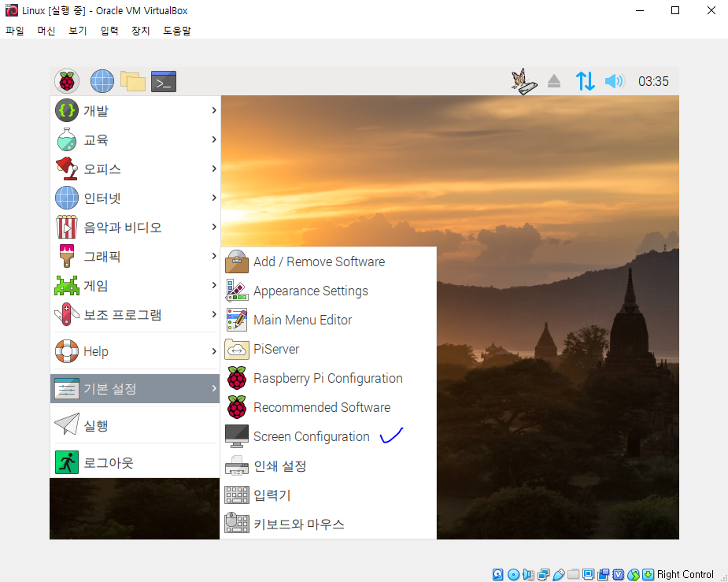
Task: Open VirtualBox 보기 menu
Action: [x=78, y=31]
